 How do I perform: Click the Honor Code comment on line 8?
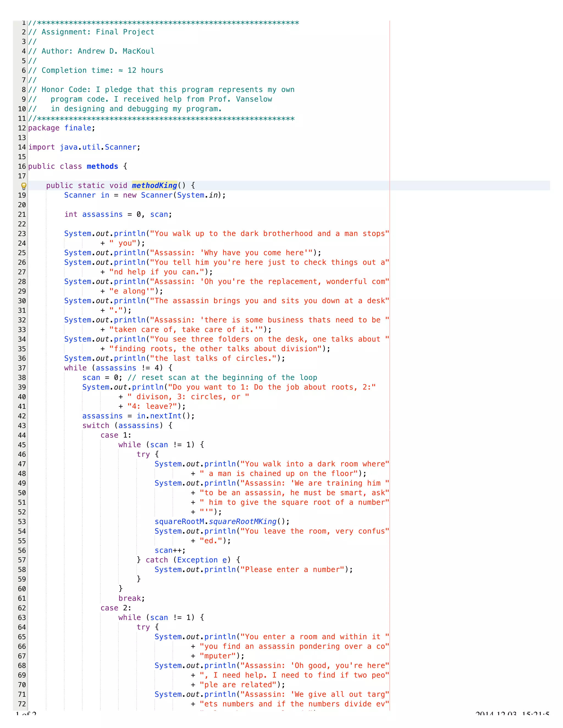161,90
